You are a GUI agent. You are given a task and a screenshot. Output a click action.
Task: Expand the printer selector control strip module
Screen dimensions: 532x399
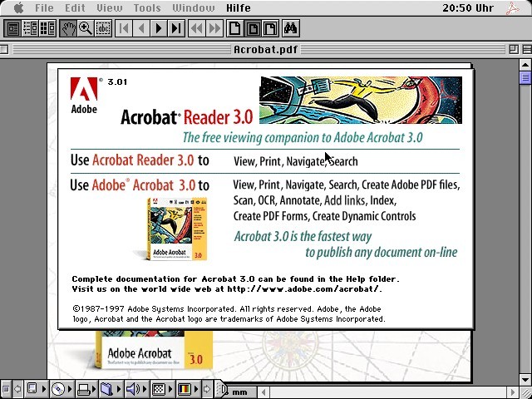83,389
